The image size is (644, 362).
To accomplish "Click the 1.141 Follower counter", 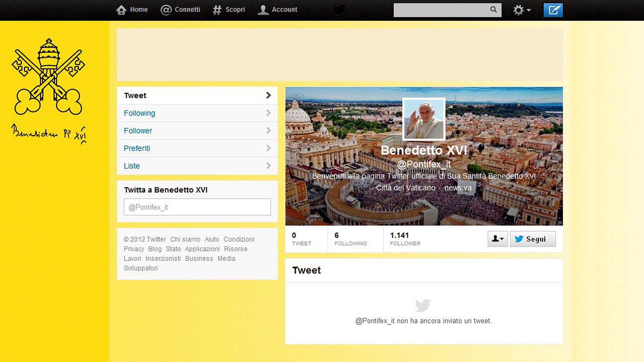I will pyautogui.click(x=405, y=239).
